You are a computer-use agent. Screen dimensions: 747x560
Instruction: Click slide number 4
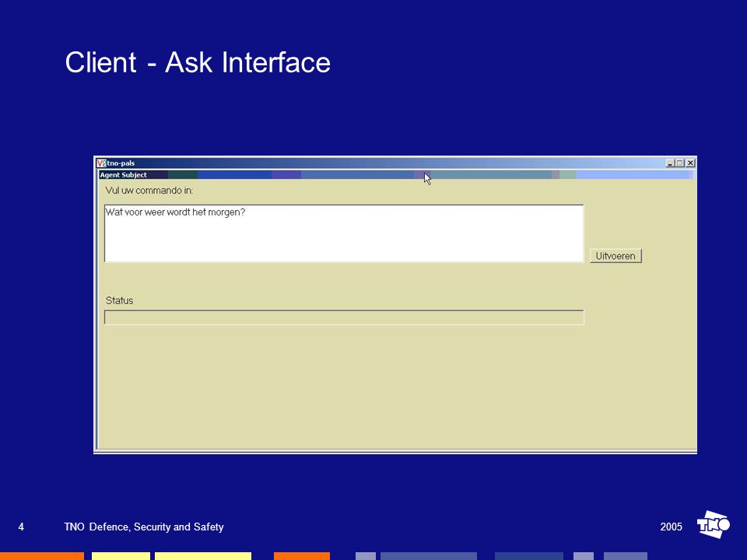point(21,527)
